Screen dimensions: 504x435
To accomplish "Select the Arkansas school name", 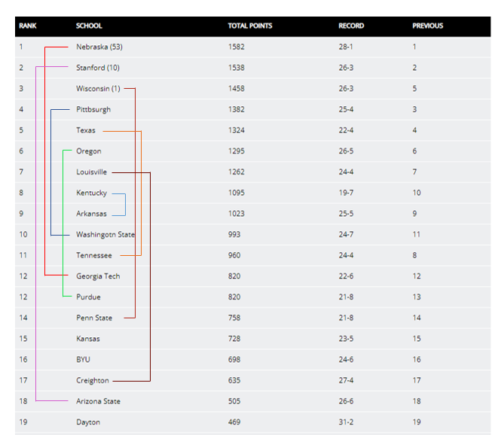I will tap(91, 214).
